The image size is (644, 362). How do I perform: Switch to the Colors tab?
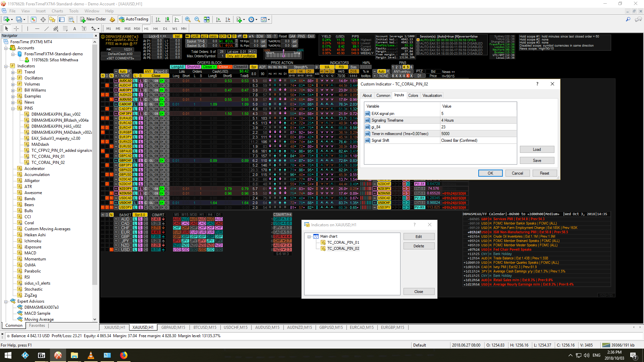413,96
